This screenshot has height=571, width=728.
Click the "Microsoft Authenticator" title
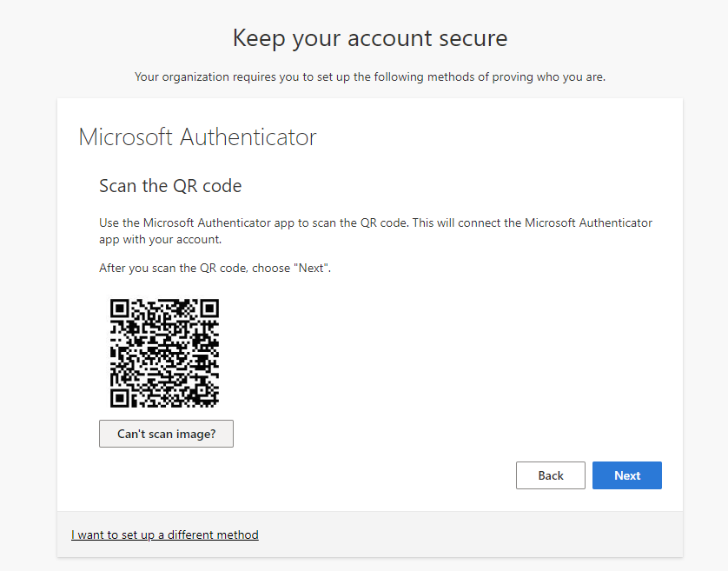(x=197, y=137)
